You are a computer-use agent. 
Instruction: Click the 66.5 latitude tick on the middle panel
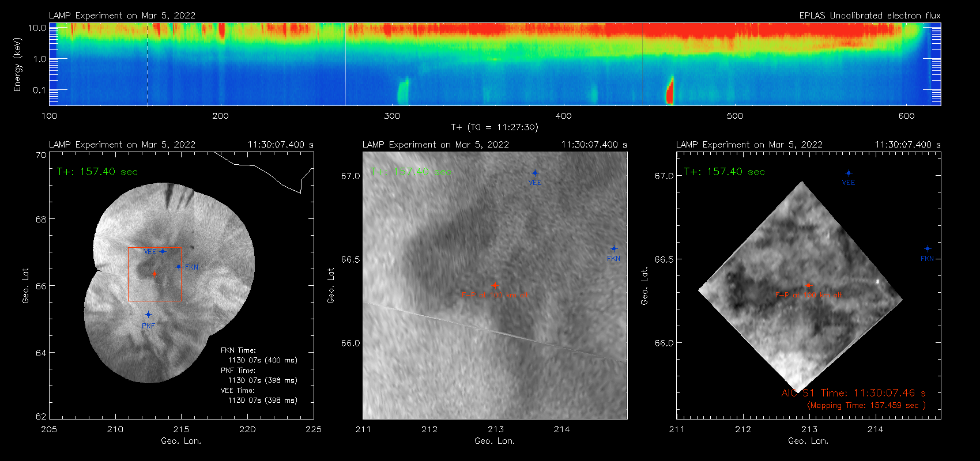(x=350, y=259)
